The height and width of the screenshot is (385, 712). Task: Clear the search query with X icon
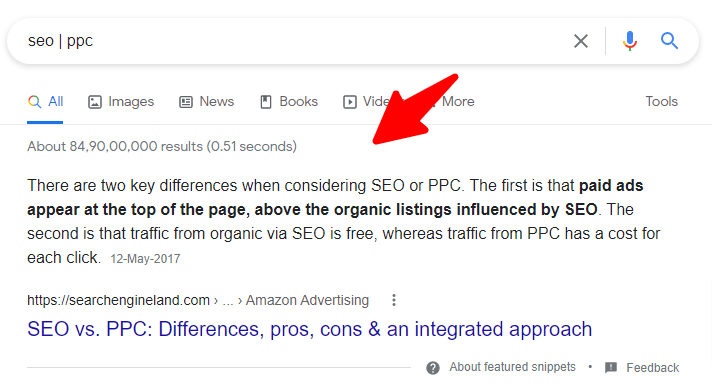click(581, 41)
